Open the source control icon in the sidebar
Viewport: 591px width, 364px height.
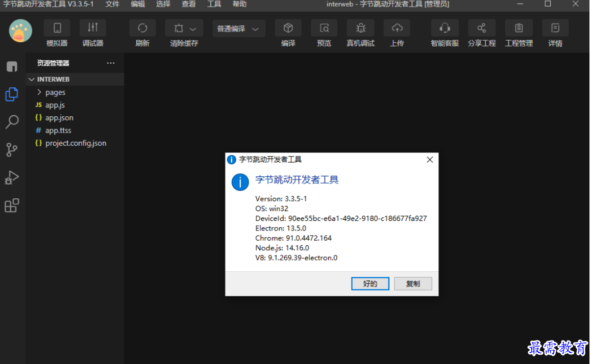[x=12, y=150]
